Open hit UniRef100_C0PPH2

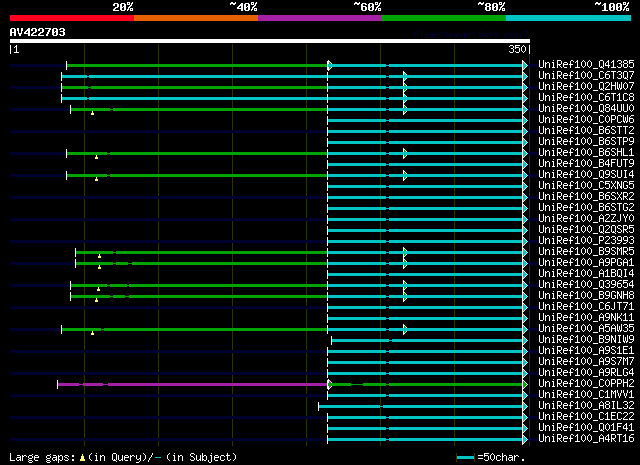586,384
